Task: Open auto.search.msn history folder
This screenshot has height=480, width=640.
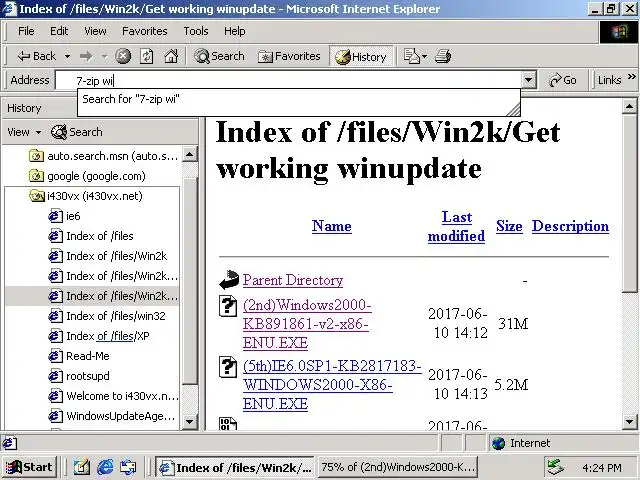Action: coord(104,156)
